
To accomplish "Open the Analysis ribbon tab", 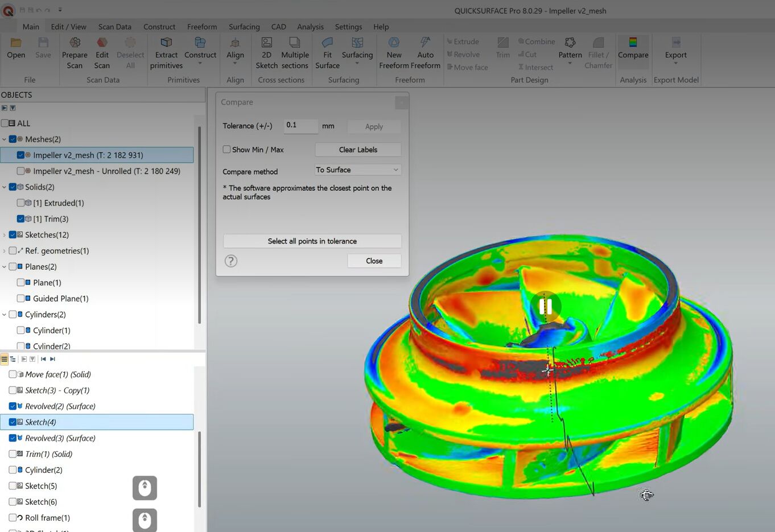I will 310,27.
